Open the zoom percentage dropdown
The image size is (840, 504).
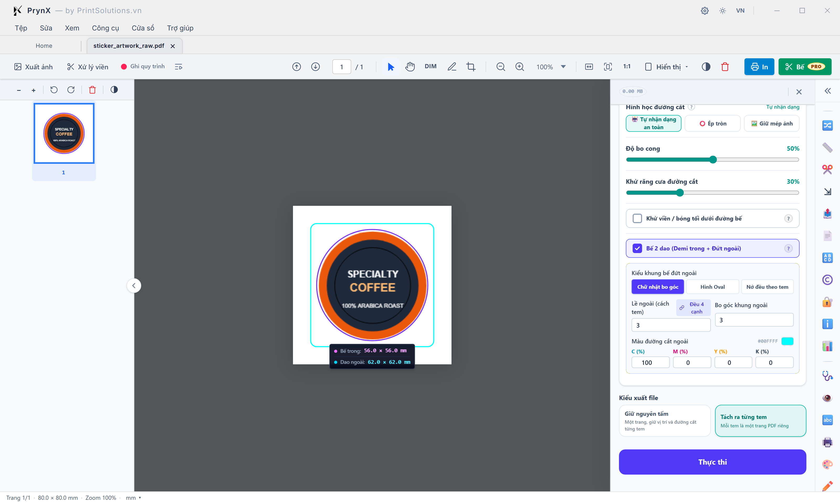pyautogui.click(x=563, y=67)
